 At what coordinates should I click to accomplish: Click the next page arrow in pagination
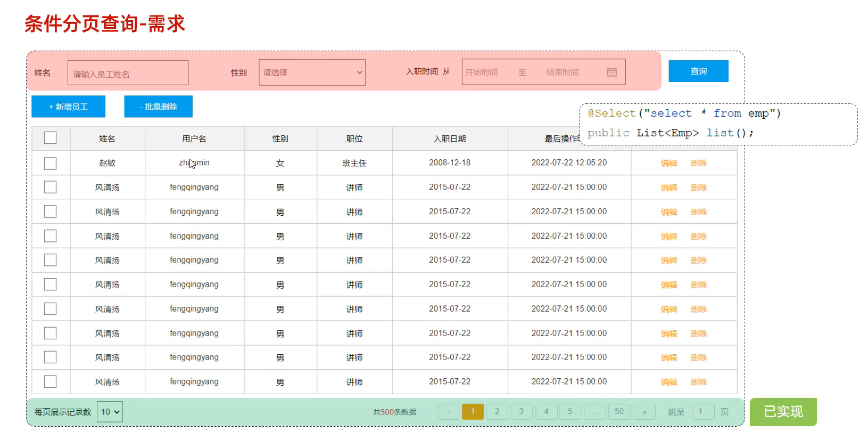[x=644, y=412]
